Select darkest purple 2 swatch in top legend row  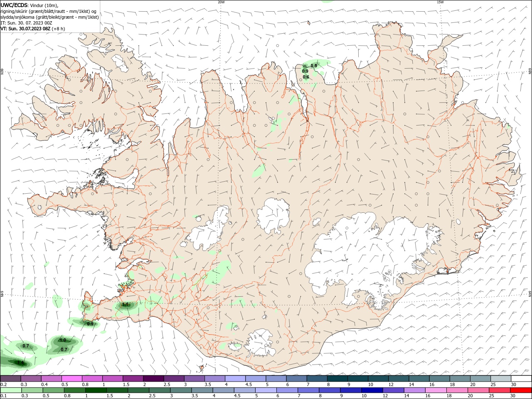[x=153, y=379]
